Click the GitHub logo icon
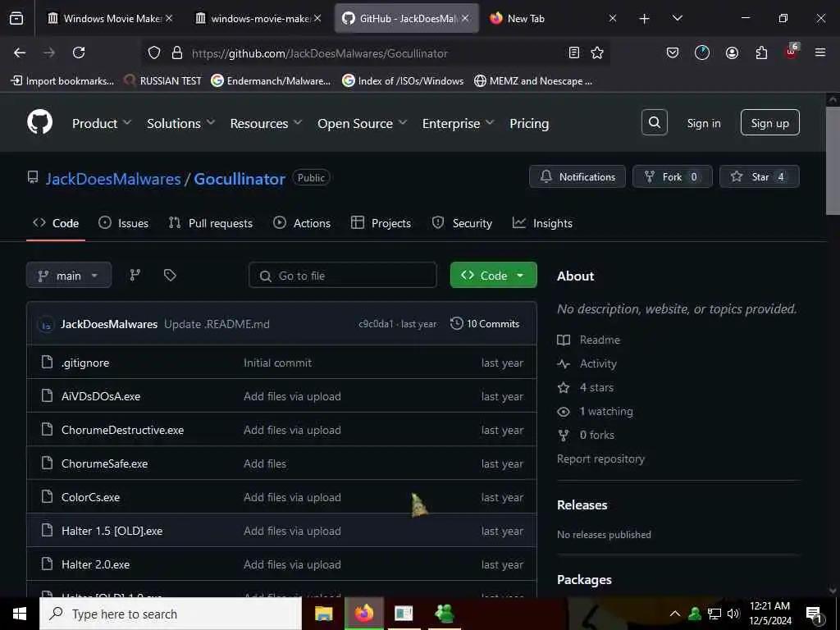840x630 pixels. point(39,122)
